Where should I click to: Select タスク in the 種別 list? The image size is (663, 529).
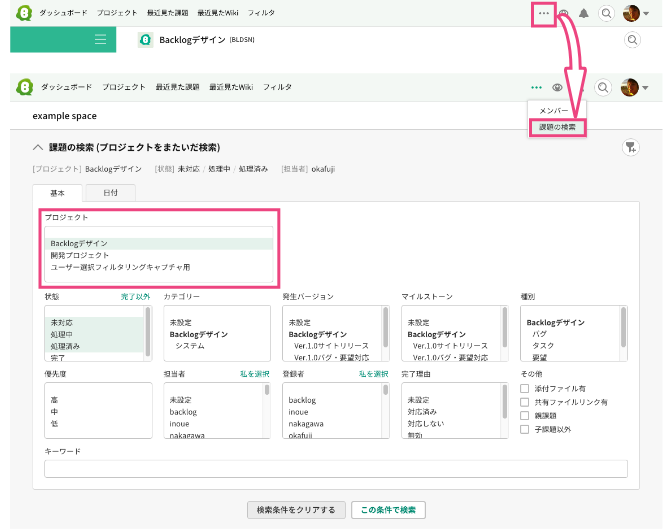coord(543,346)
